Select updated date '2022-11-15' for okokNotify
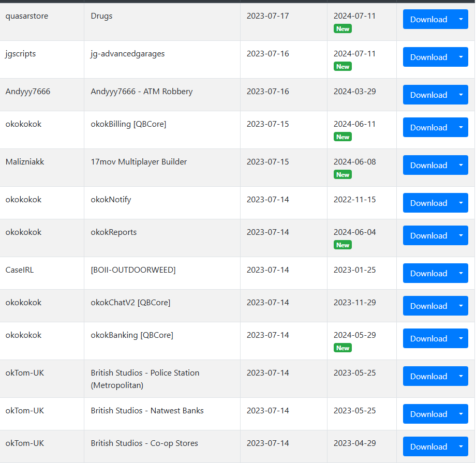This screenshot has height=463, width=476. (354, 200)
